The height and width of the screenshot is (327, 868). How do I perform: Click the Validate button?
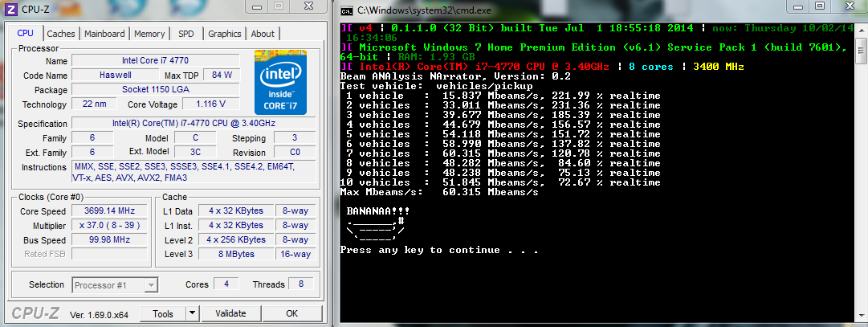(230, 313)
